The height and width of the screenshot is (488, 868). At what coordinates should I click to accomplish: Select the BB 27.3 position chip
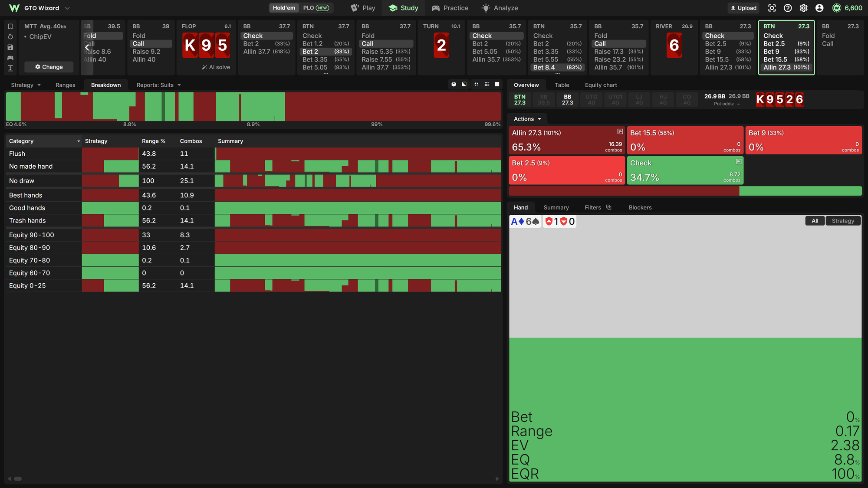coord(568,100)
